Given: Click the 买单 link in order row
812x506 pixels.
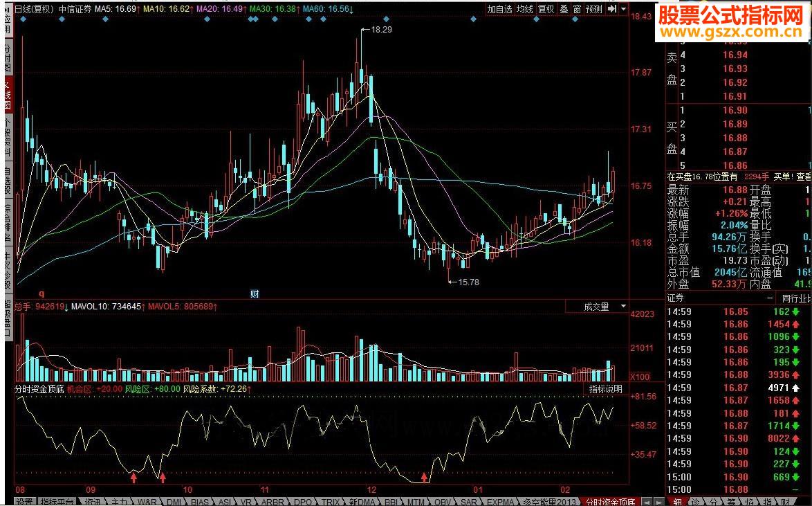Looking at the screenshot, I should tap(782, 177).
